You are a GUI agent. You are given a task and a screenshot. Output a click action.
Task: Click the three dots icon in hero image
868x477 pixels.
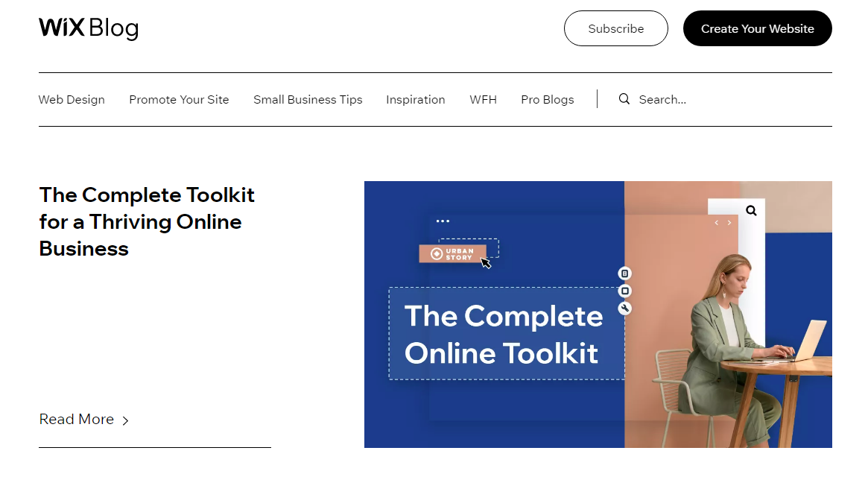pos(443,221)
